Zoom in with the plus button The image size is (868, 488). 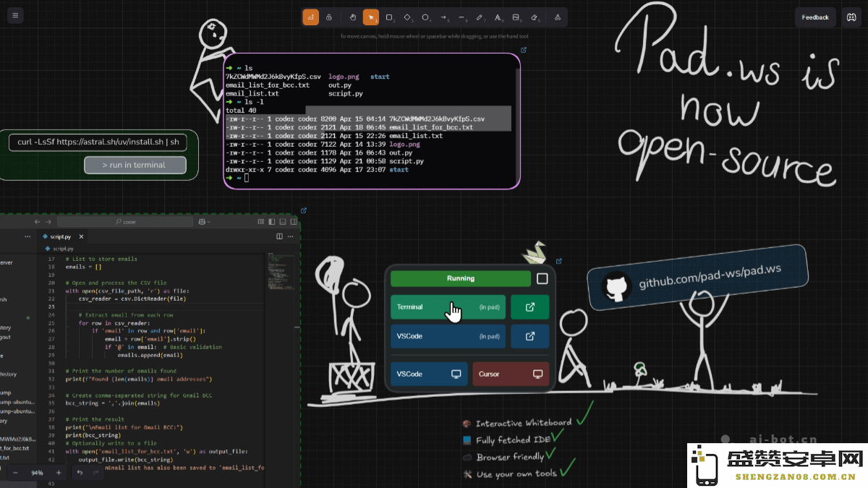pos(59,473)
